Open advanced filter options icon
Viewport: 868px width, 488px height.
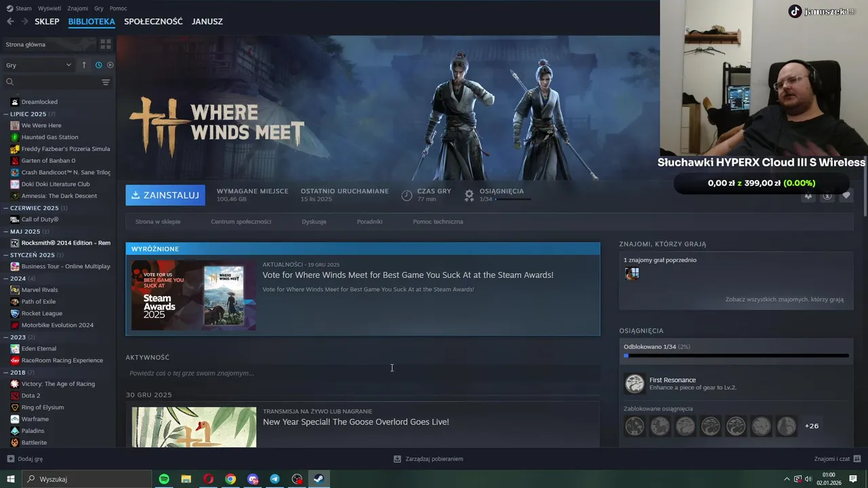coord(106,82)
